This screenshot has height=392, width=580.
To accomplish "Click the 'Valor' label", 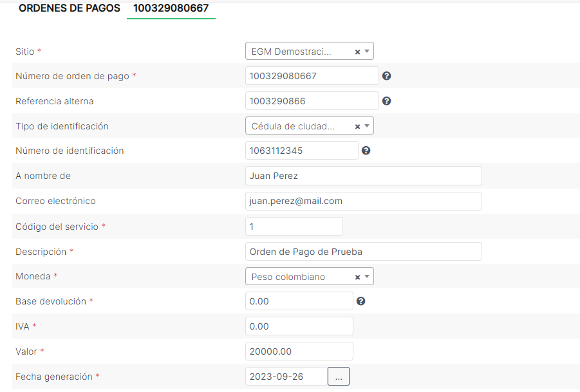I will [26, 351].
